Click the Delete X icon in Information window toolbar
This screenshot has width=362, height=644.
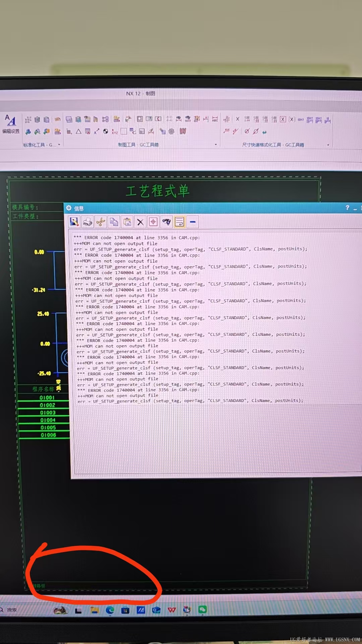[x=140, y=222]
